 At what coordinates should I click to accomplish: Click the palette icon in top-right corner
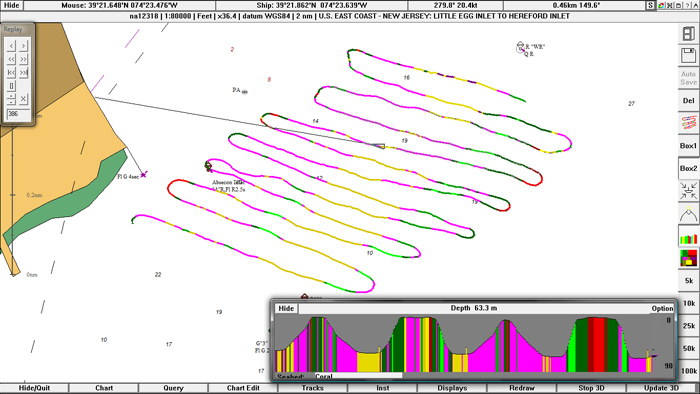pyautogui.click(x=661, y=5)
